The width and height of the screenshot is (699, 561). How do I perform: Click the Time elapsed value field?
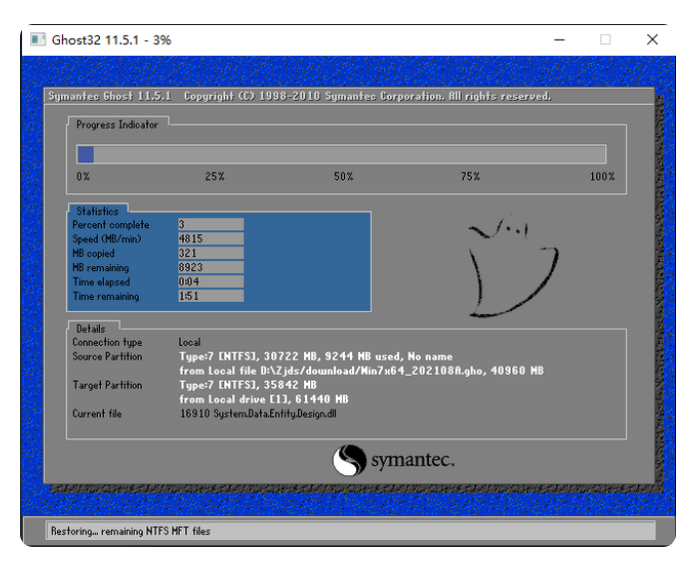pyautogui.click(x=210, y=282)
